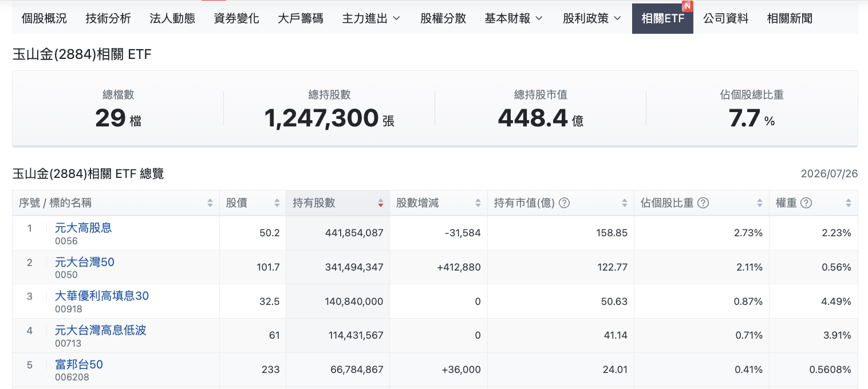Expand the 股利政策 dropdown menu
Screen dimensions: 868x389
pos(593,18)
